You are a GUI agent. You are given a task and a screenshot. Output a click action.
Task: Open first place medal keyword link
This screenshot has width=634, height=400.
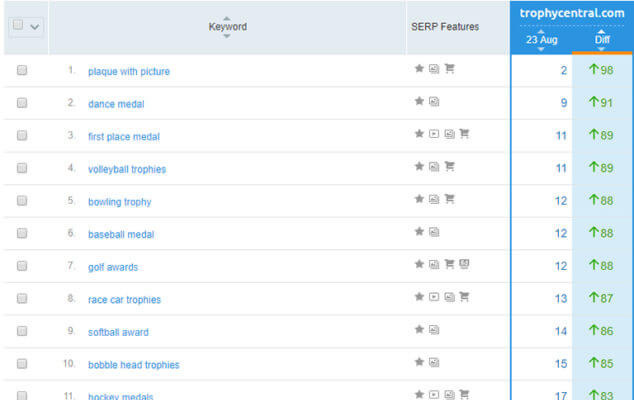(124, 137)
